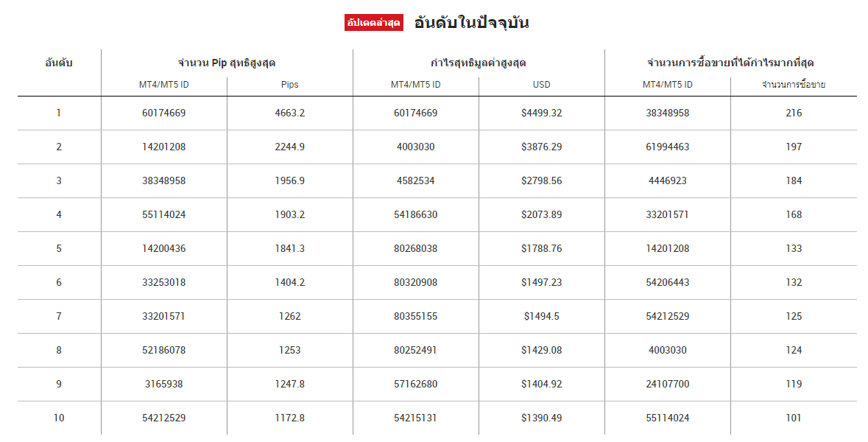Click the USD sub-column header
This screenshot has width=868, height=442.
click(x=541, y=85)
